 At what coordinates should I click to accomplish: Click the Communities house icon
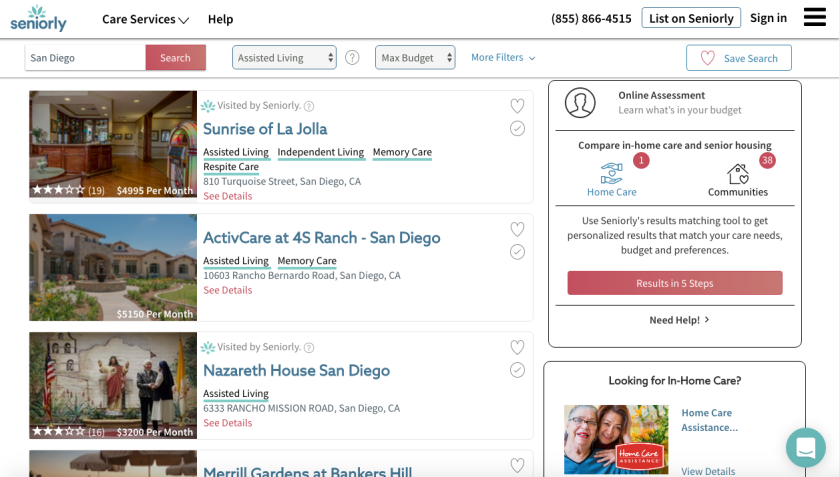738,174
